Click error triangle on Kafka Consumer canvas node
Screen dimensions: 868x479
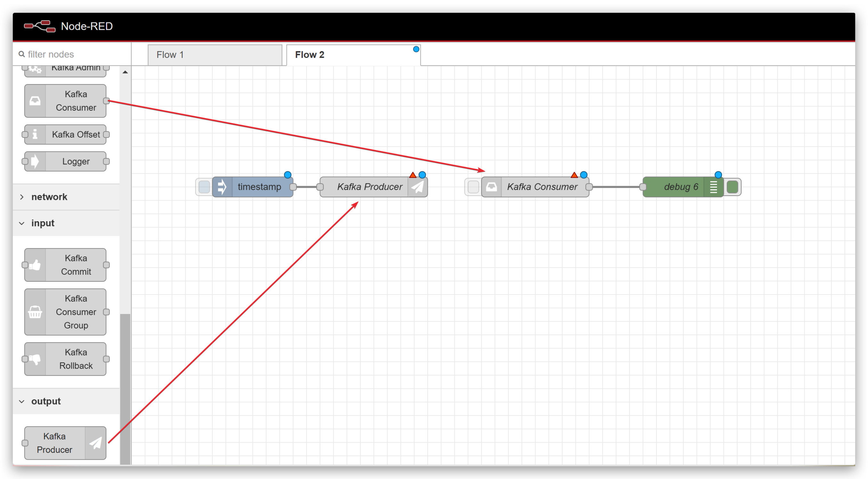pos(574,175)
